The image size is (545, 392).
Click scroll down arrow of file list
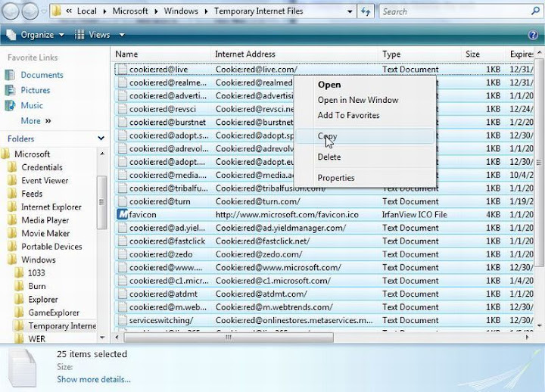(539, 325)
